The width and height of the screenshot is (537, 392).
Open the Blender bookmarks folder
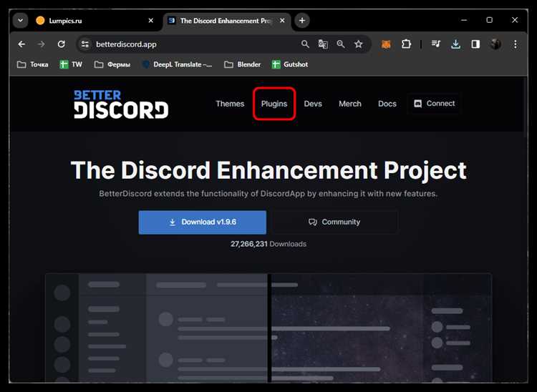(242, 64)
